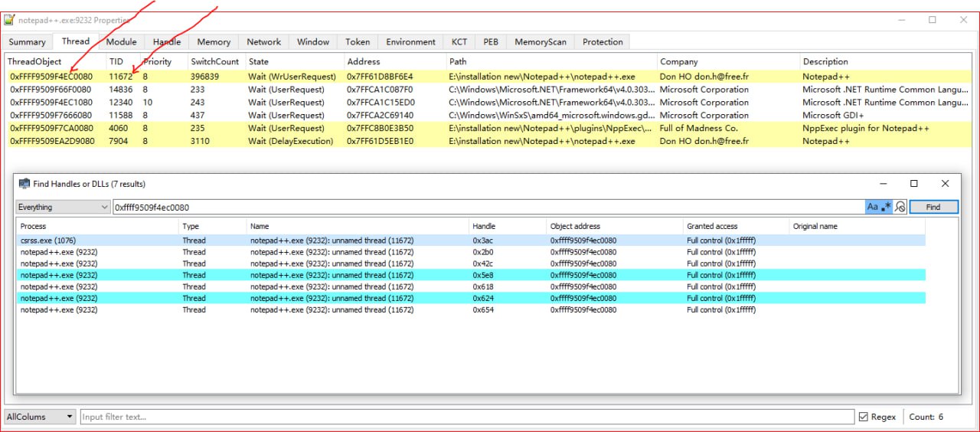Minimize the Find Handles or DLLs dialog
This screenshot has width=980, height=432.
click(x=884, y=184)
